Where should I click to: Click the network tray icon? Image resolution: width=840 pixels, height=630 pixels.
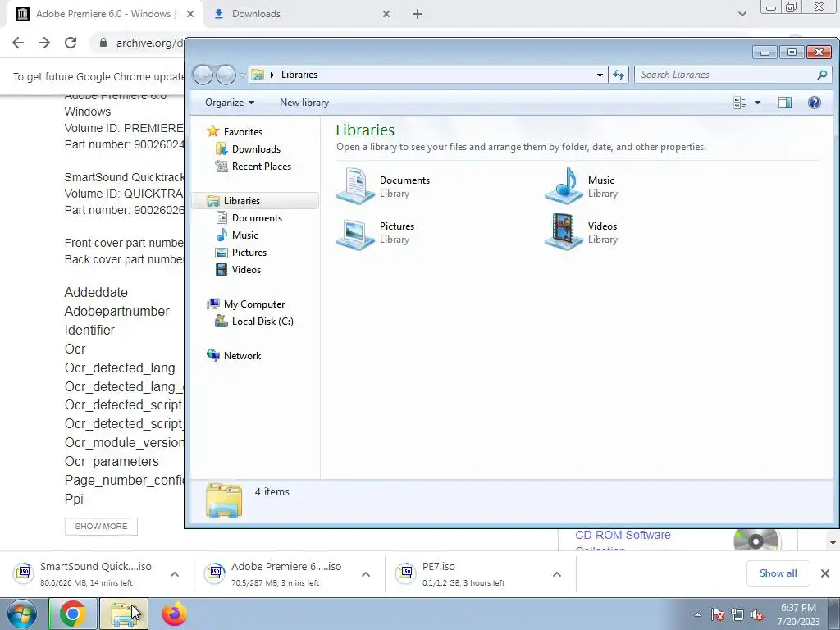click(x=737, y=614)
